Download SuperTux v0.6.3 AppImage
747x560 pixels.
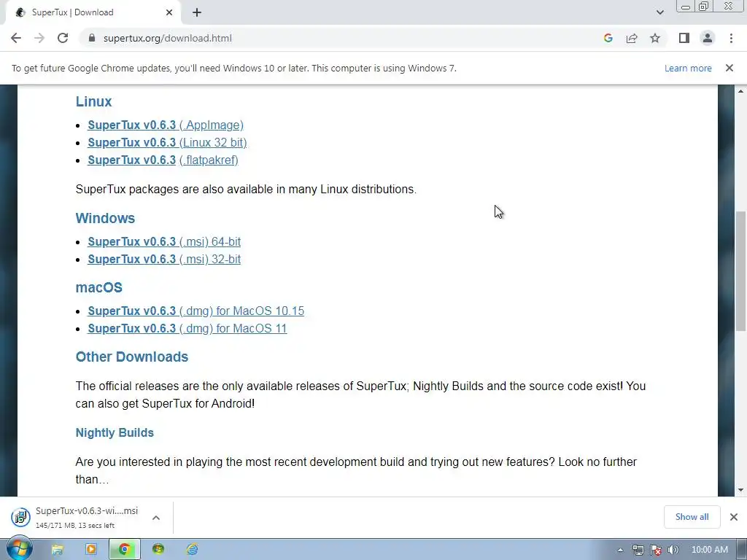click(166, 125)
